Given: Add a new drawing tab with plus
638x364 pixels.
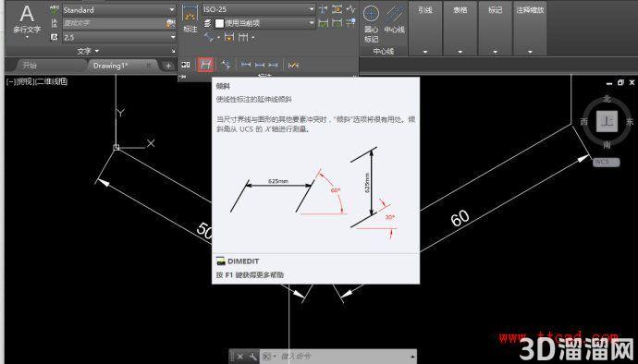Looking at the screenshot, I should click(x=168, y=66).
